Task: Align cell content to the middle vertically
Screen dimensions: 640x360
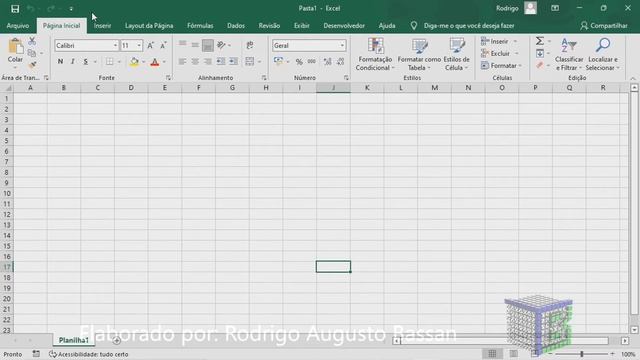Action: coord(195,45)
